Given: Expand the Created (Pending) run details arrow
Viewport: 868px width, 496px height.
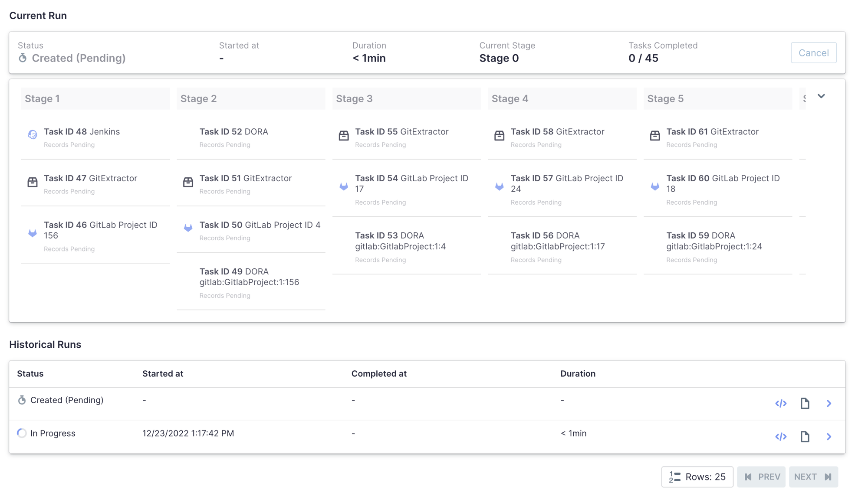Looking at the screenshot, I should pos(829,403).
